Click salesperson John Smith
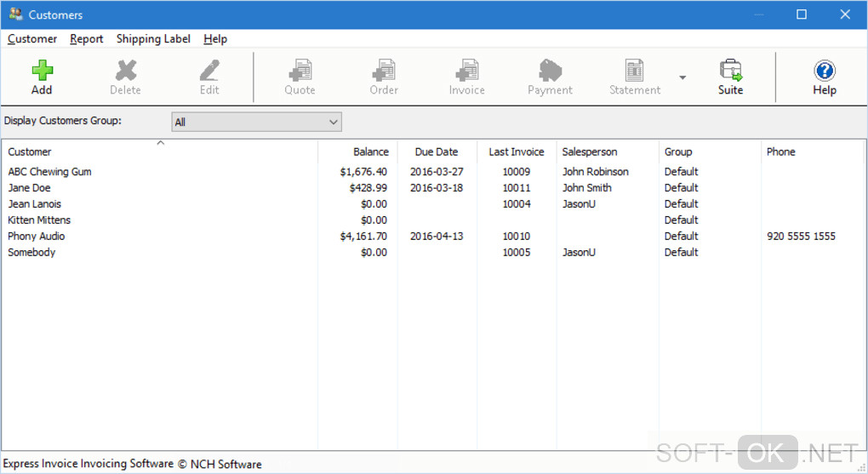 (x=587, y=188)
